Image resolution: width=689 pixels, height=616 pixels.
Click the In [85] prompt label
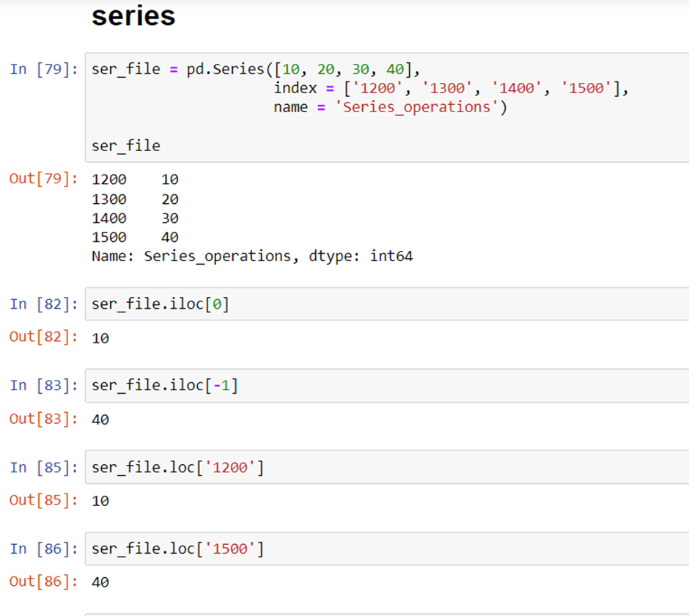point(44,467)
